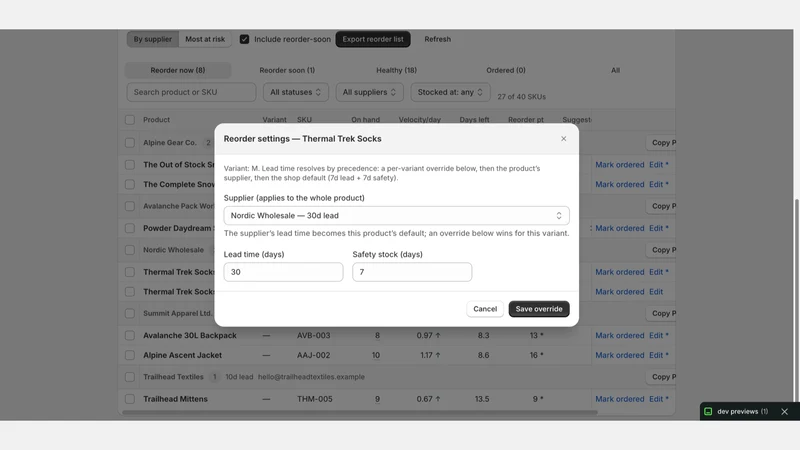Open Stocked at: any dropdown
The height and width of the screenshot is (450, 800).
pyautogui.click(x=450, y=92)
